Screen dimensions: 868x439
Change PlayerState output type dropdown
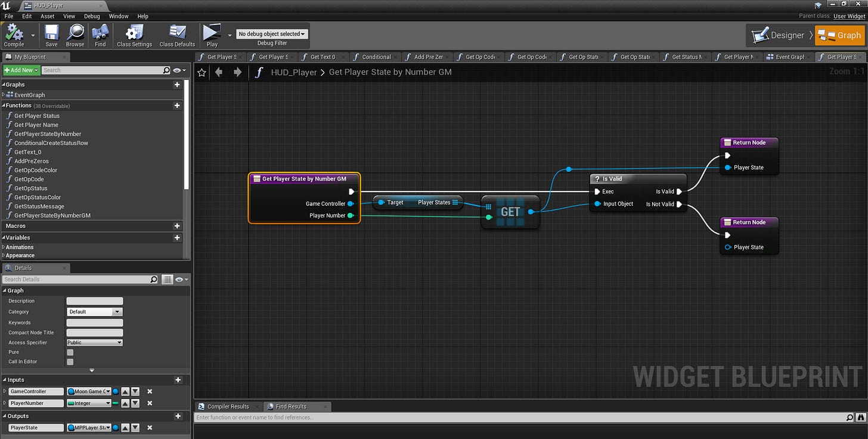[89, 428]
